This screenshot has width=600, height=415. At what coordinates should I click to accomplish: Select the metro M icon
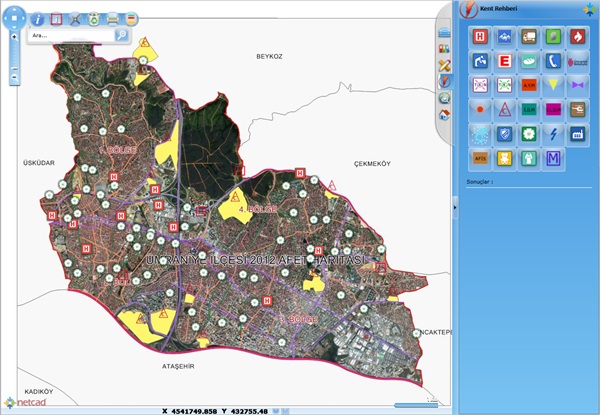point(552,158)
